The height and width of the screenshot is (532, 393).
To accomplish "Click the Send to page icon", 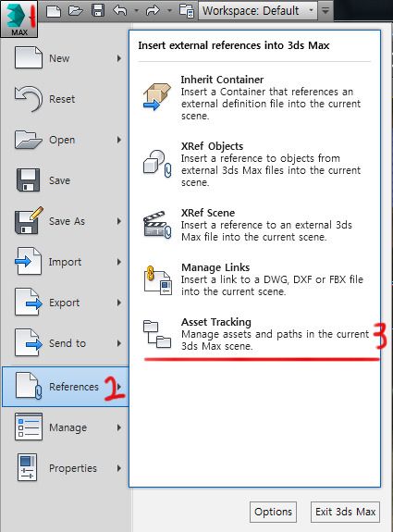I will click(29, 342).
